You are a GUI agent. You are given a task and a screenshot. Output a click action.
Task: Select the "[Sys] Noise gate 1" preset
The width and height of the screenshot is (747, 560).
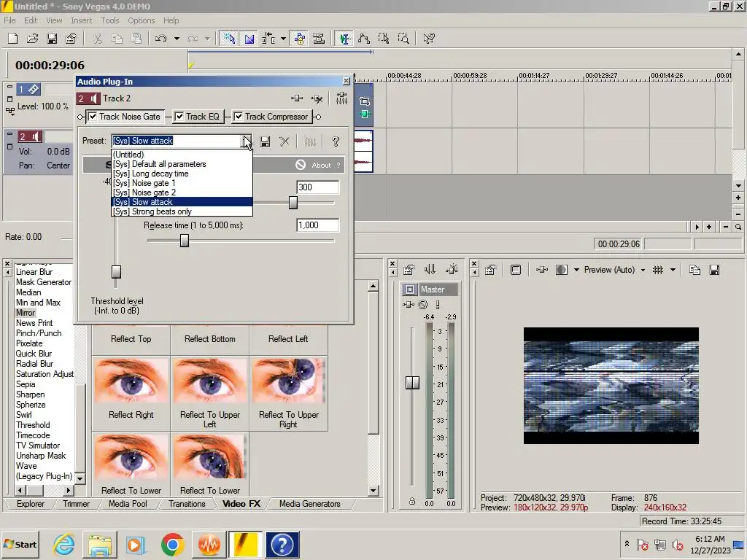(x=182, y=183)
